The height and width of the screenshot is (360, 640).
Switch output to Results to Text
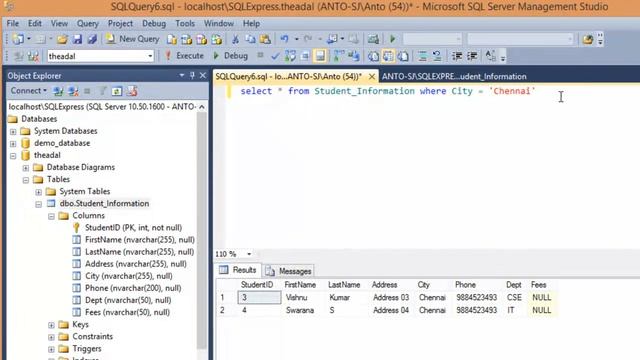click(x=373, y=56)
